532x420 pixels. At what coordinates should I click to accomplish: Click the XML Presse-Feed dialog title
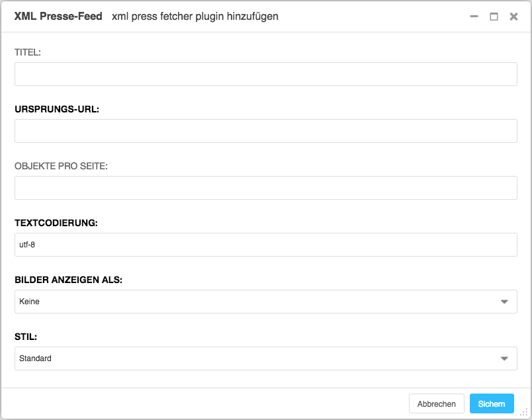pyautogui.click(x=58, y=17)
